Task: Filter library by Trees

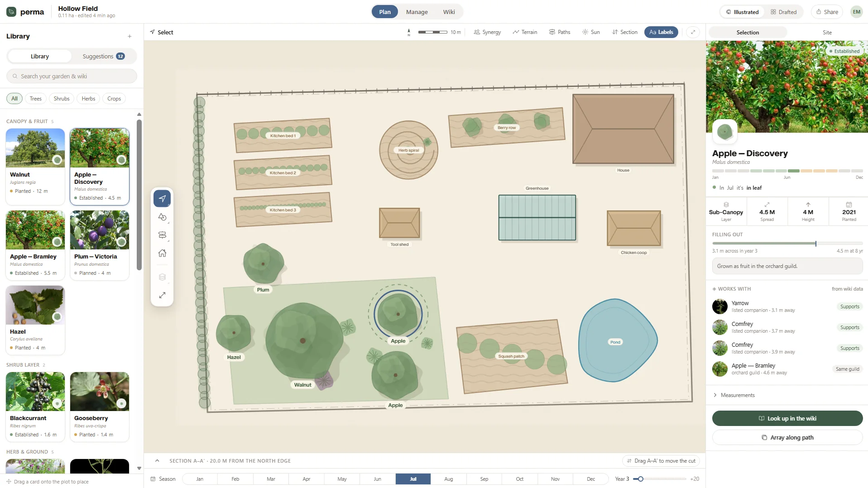Action: tap(35, 99)
